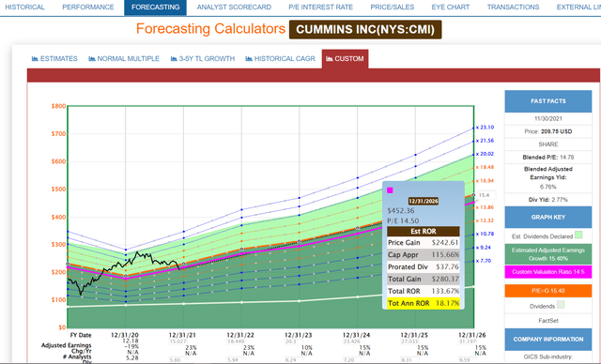Image resolution: width=601 pixels, height=364 pixels.
Task: Switch to the PERFORMANCE tab
Action: 87,7
